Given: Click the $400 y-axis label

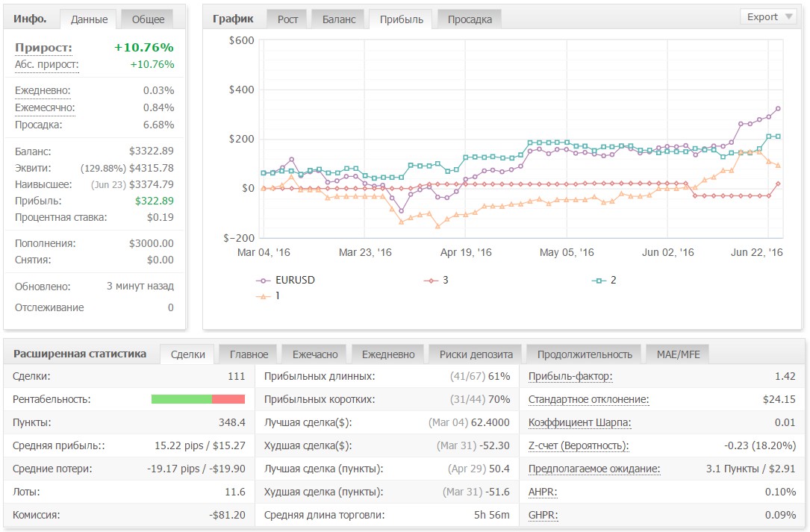Looking at the screenshot, I should [241, 90].
